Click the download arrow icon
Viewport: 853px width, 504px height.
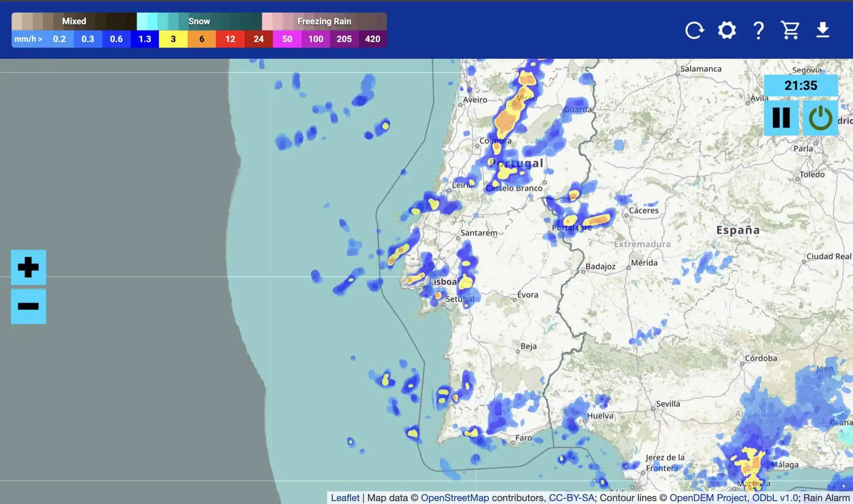822,30
